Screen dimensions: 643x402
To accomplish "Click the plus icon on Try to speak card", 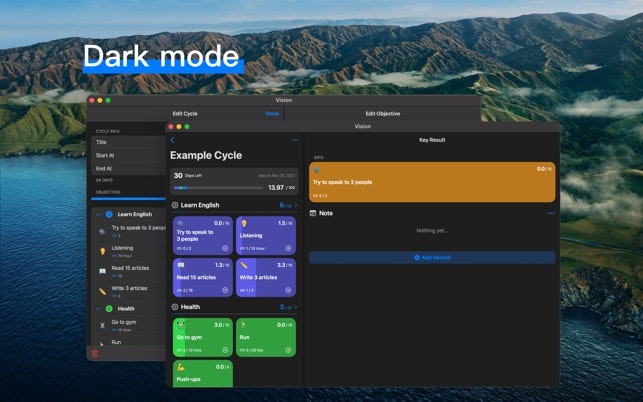I will point(225,248).
